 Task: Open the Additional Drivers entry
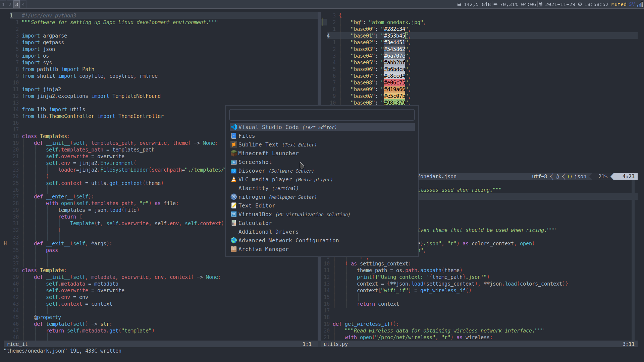[268, 232]
